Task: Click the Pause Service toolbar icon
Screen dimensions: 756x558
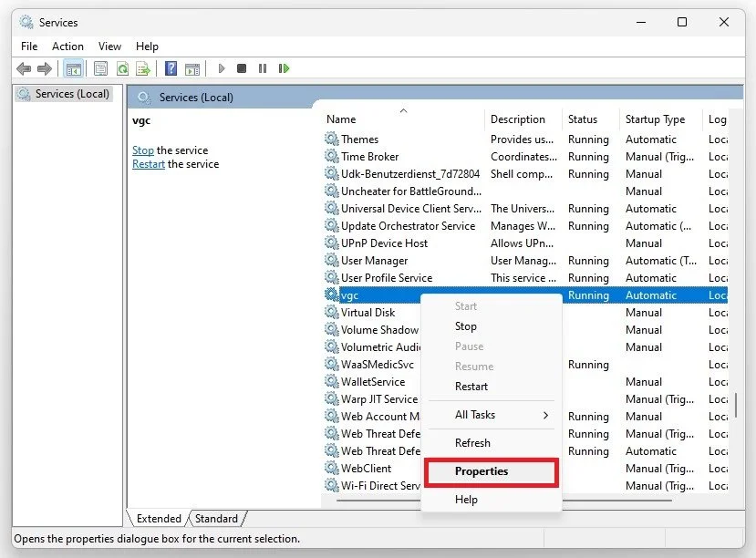Action: 263,68
